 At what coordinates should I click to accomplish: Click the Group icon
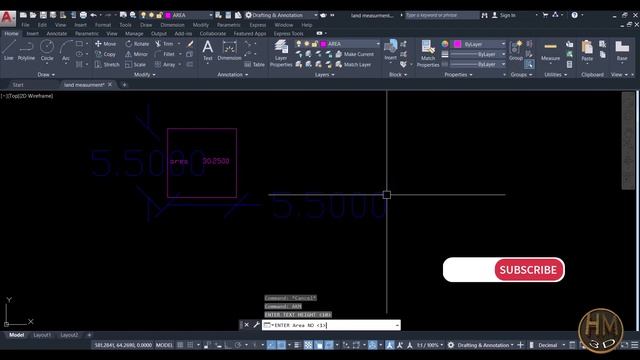pyautogui.click(x=516, y=51)
